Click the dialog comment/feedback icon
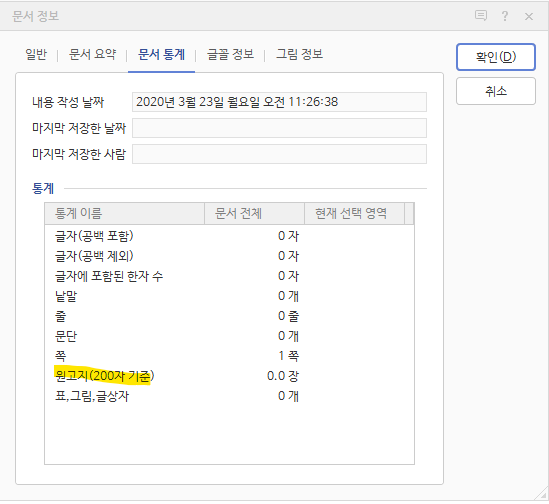Image resolution: width=549 pixels, height=504 pixels. point(481,16)
